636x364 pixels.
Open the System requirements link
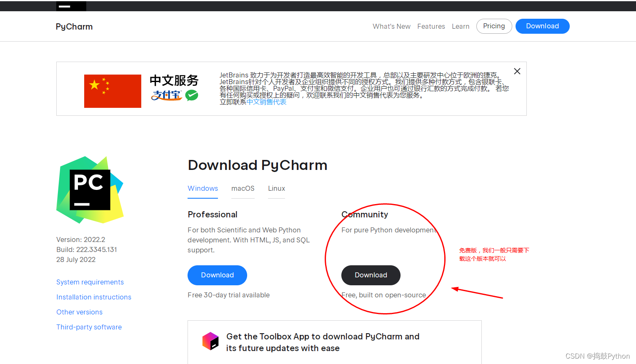[90, 282]
